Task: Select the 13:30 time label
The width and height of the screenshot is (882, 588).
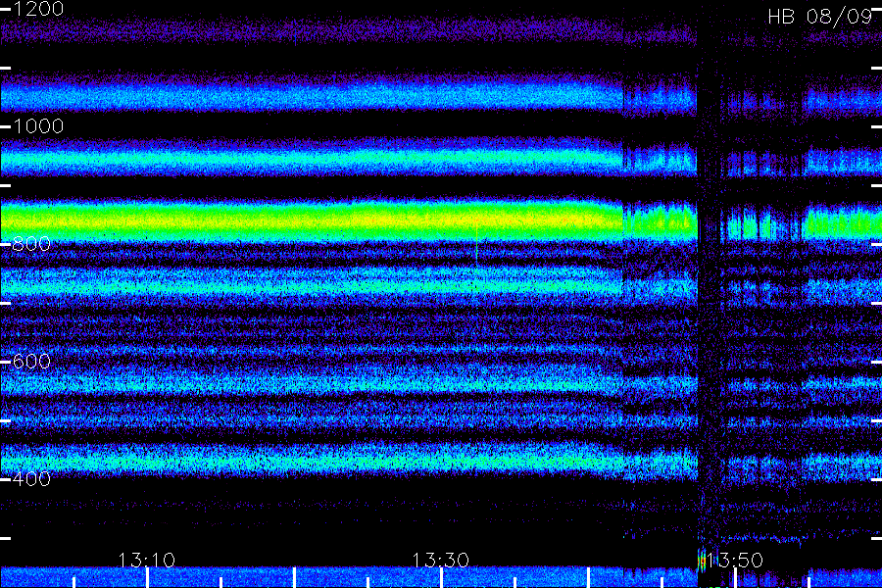Action: 440,560
